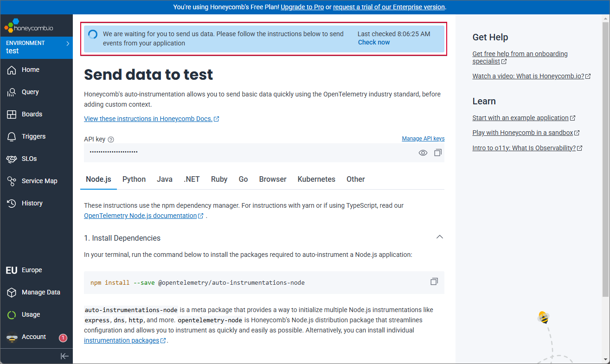610x364 pixels.
Task: Open Play with Honeycomb in a sandbox
Action: tap(526, 133)
